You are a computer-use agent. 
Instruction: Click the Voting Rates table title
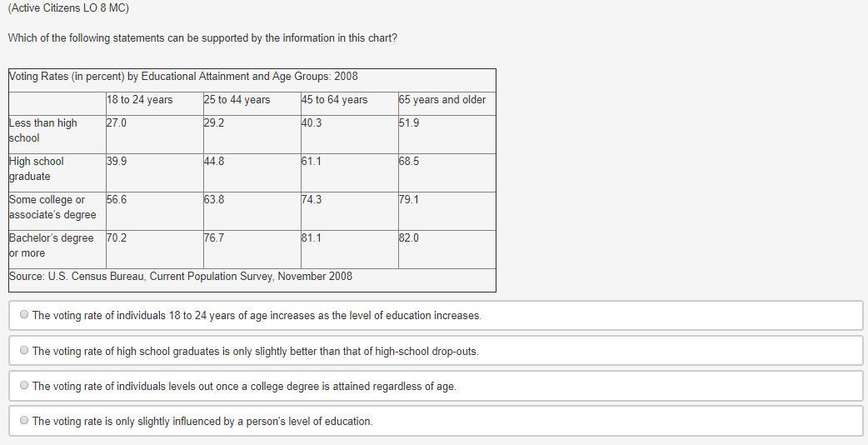183,77
